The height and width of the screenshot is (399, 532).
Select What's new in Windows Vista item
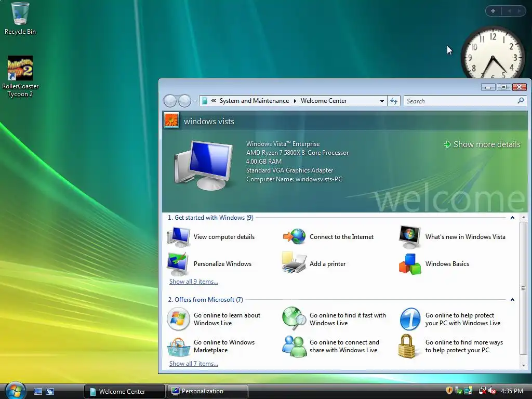click(453, 237)
